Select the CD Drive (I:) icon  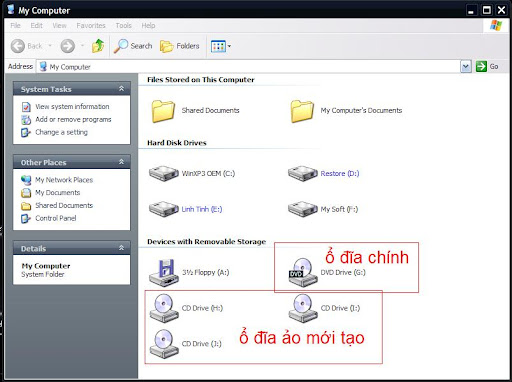point(303,308)
